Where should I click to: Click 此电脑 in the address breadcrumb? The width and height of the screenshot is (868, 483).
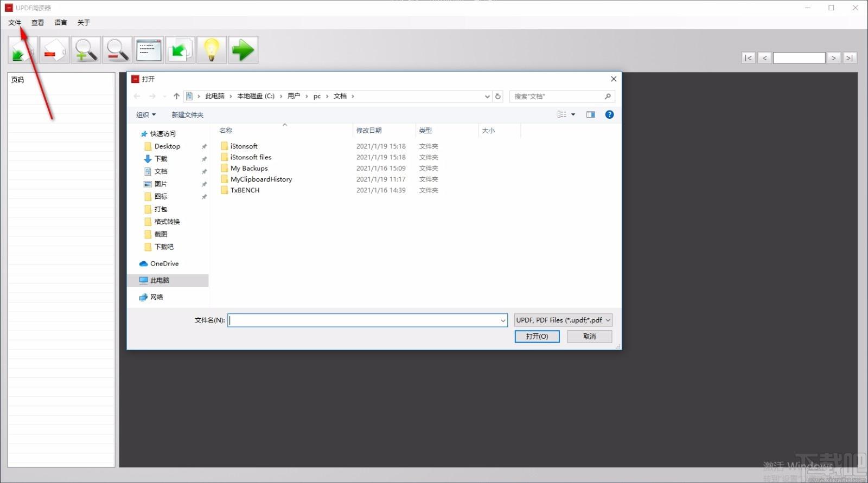pyautogui.click(x=215, y=96)
